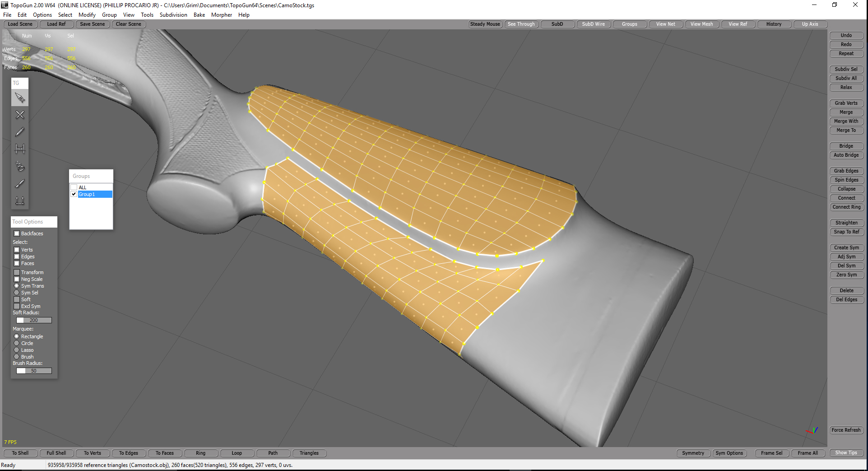The height and width of the screenshot is (471, 868).
Task: Click the Spin Edges button
Action: (x=846, y=180)
